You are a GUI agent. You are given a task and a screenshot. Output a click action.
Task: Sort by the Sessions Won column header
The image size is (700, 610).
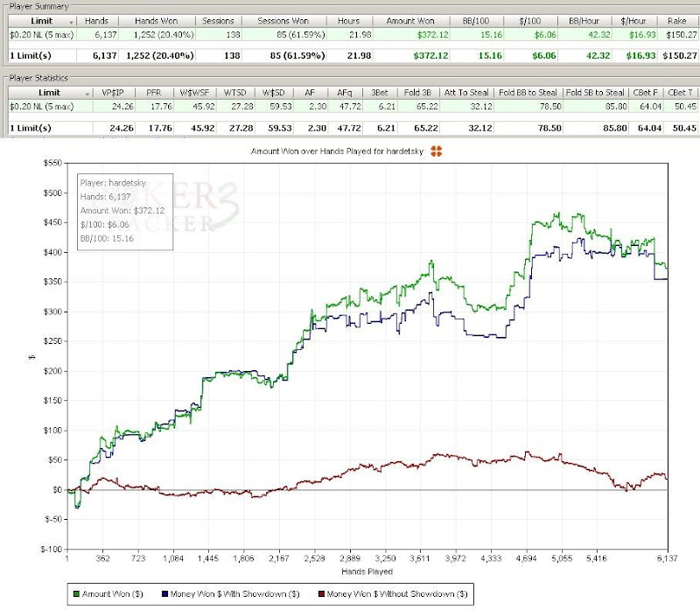pos(283,21)
